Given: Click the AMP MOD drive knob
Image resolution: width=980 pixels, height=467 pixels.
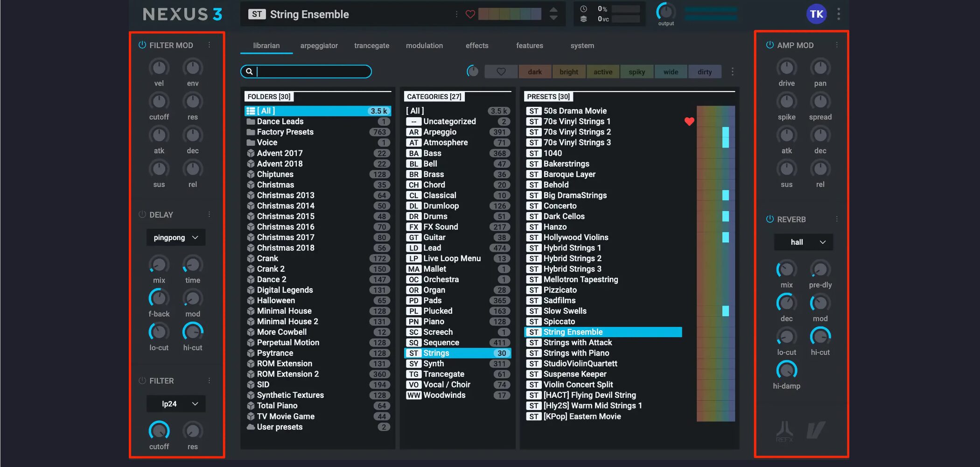Looking at the screenshot, I should click(x=787, y=68).
